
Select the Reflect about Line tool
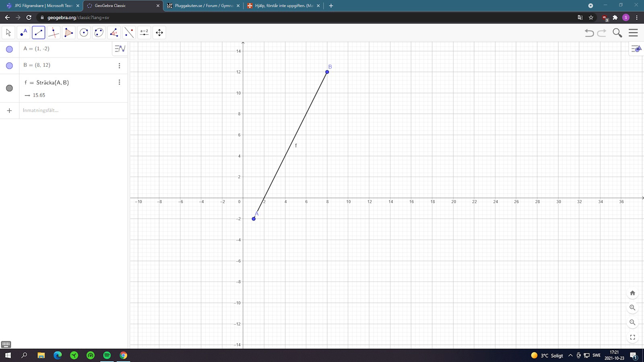tap(129, 33)
